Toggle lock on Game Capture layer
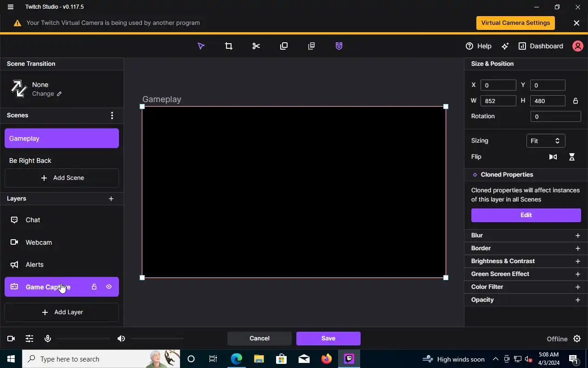 tap(94, 287)
